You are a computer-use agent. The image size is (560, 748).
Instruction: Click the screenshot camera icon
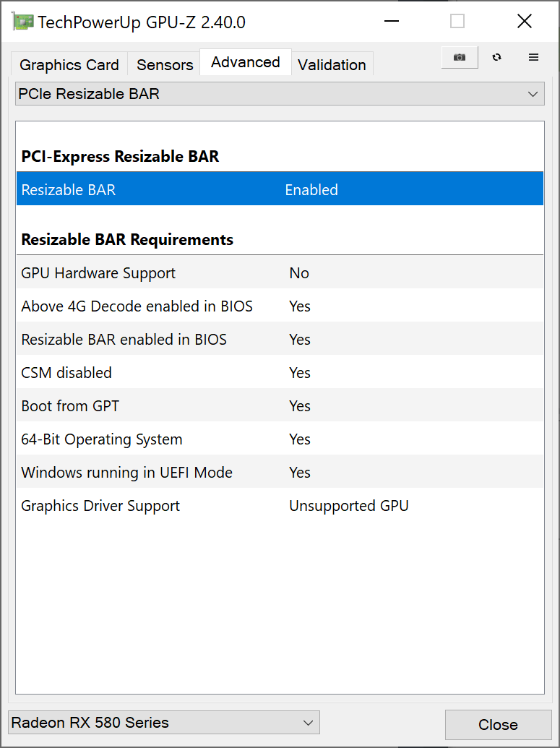[460, 58]
